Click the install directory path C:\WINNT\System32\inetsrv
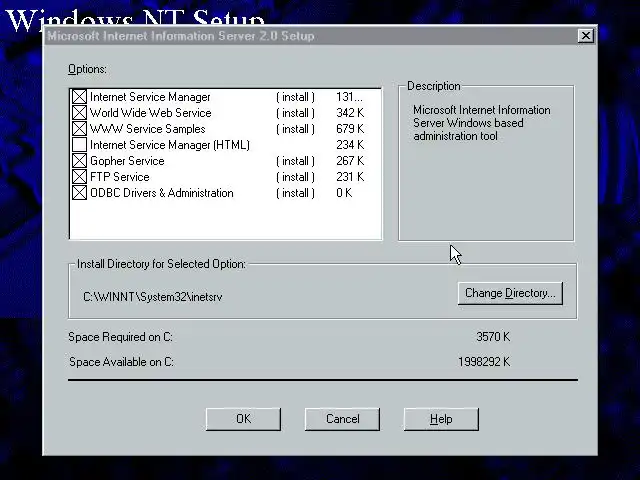This screenshot has width=640, height=480. coord(153,297)
